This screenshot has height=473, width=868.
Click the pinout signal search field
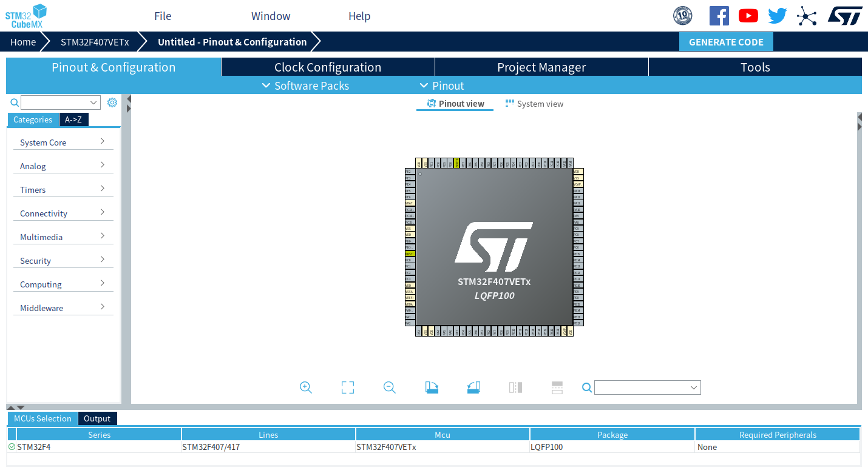click(x=646, y=387)
